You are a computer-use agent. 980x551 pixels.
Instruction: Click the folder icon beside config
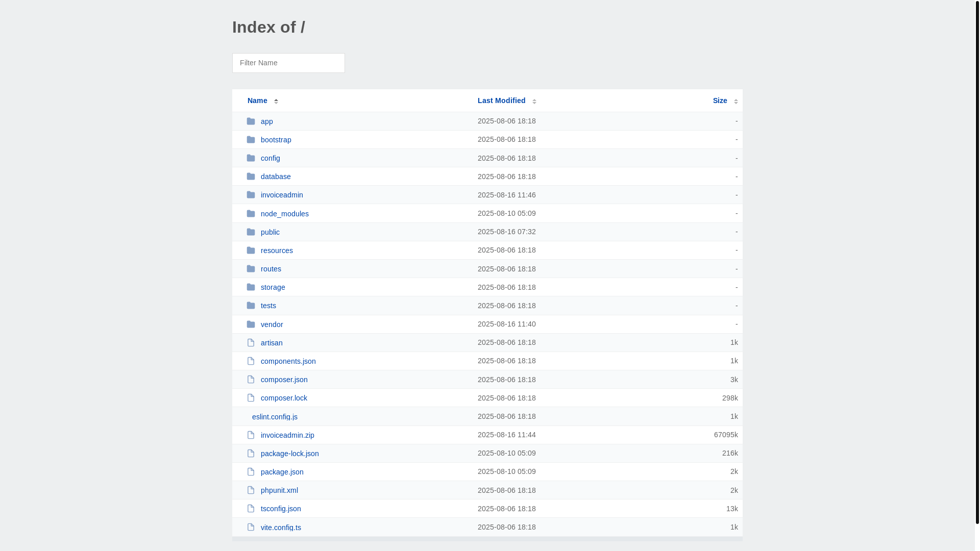click(251, 158)
